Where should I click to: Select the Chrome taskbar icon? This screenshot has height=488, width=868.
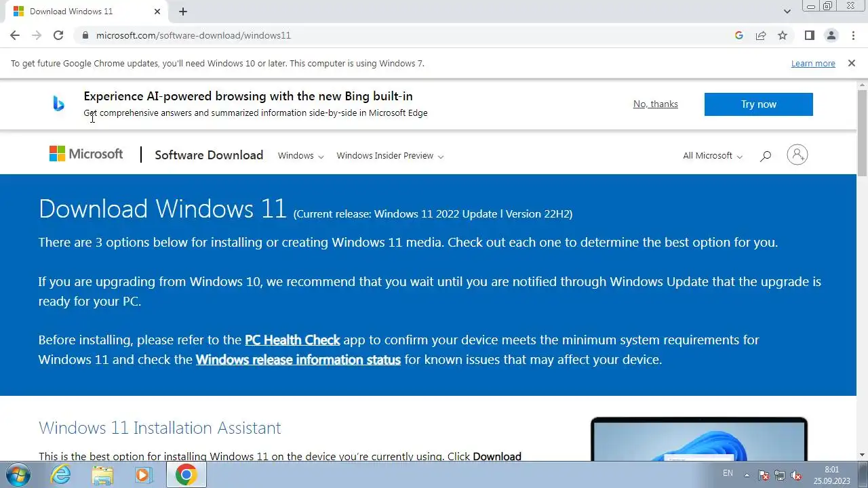pyautogui.click(x=186, y=475)
